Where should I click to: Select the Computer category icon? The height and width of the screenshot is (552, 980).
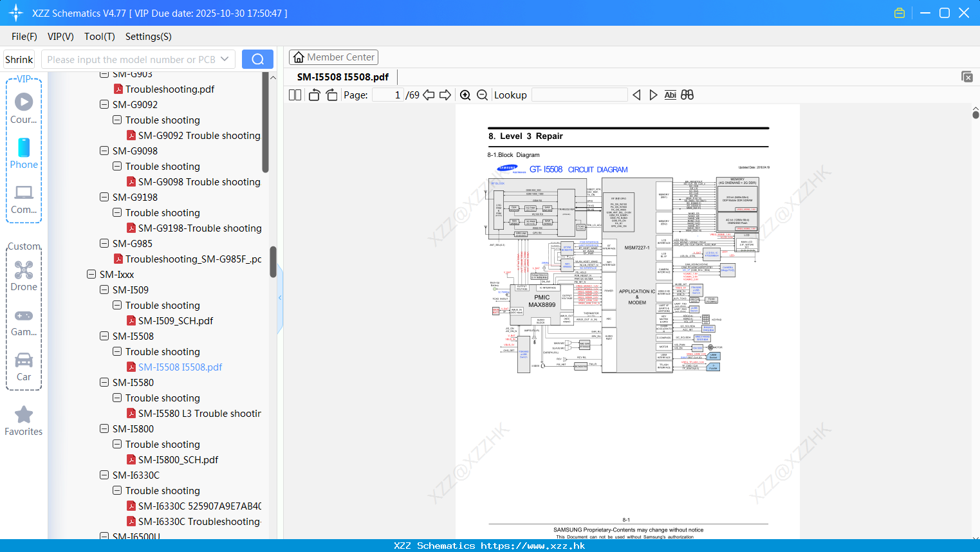pyautogui.click(x=24, y=199)
